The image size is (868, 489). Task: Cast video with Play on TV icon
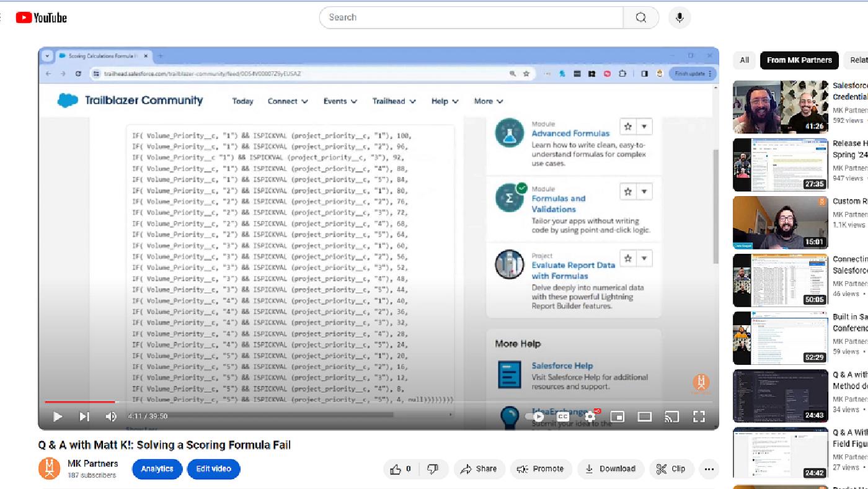[x=671, y=416]
